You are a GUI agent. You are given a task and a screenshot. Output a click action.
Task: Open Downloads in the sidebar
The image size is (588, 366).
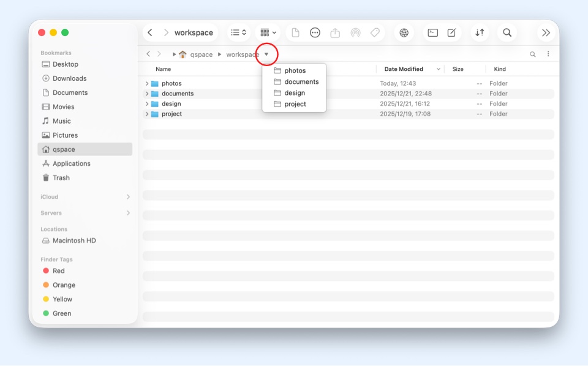pyautogui.click(x=69, y=78)
